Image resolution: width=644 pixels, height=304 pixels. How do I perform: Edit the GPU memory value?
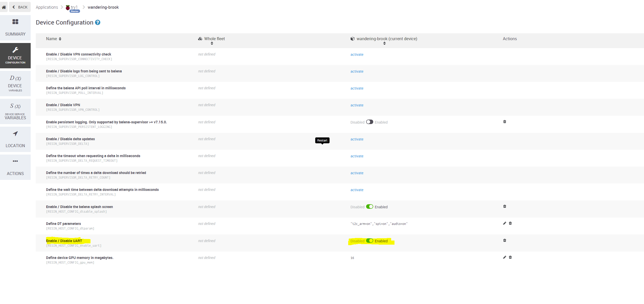coord(504,257)
